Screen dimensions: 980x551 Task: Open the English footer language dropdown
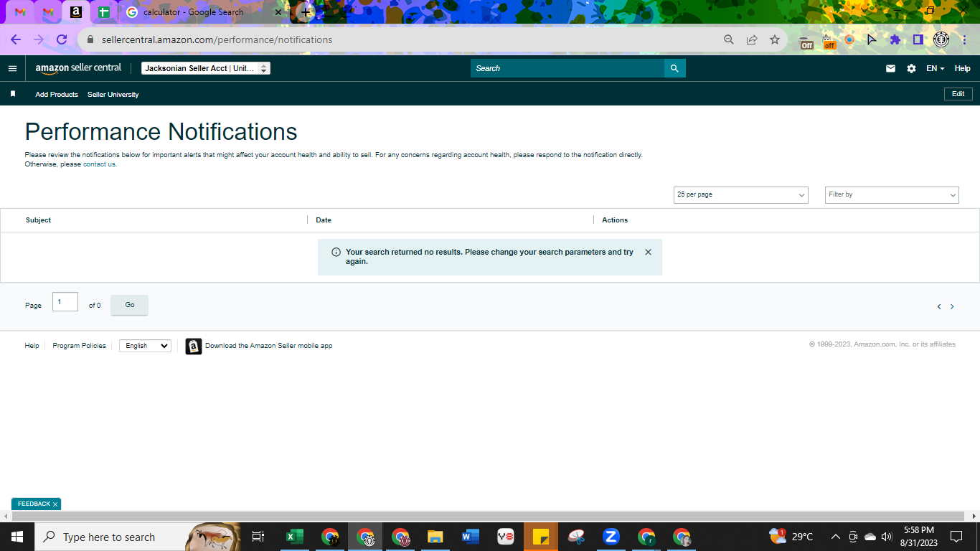pyautogui.click(x=145, y=346)
